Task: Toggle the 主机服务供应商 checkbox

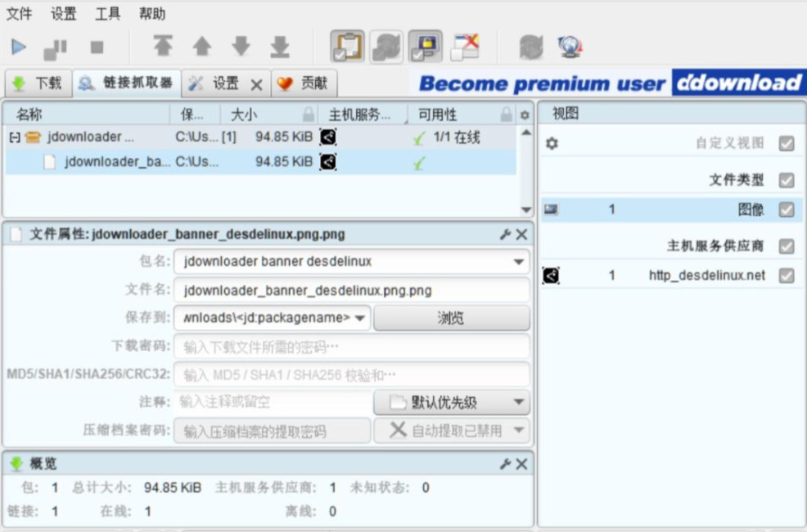Action: tap(787, 246)
